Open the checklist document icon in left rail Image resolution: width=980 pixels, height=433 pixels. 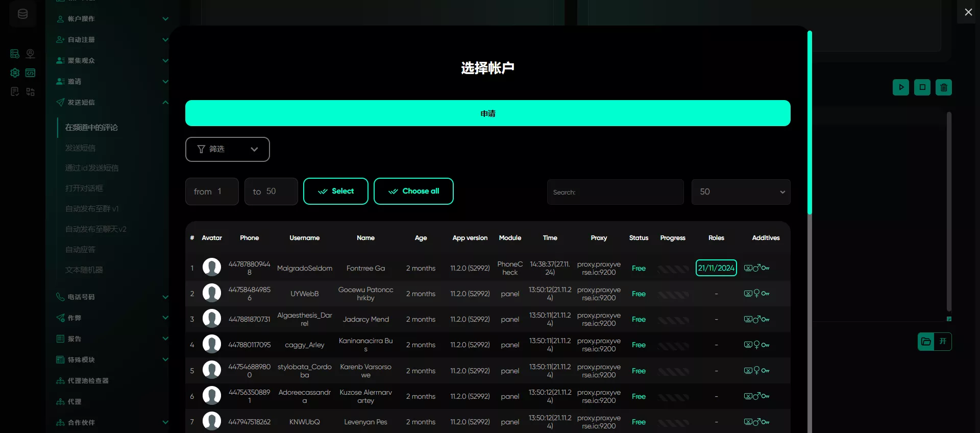[15, 92]
